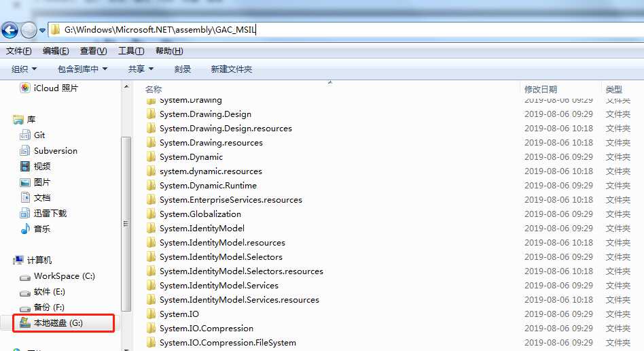Click the 刻录 toolbar button
The width and height of the screenshot is (644, 351).
coord(182,69)
